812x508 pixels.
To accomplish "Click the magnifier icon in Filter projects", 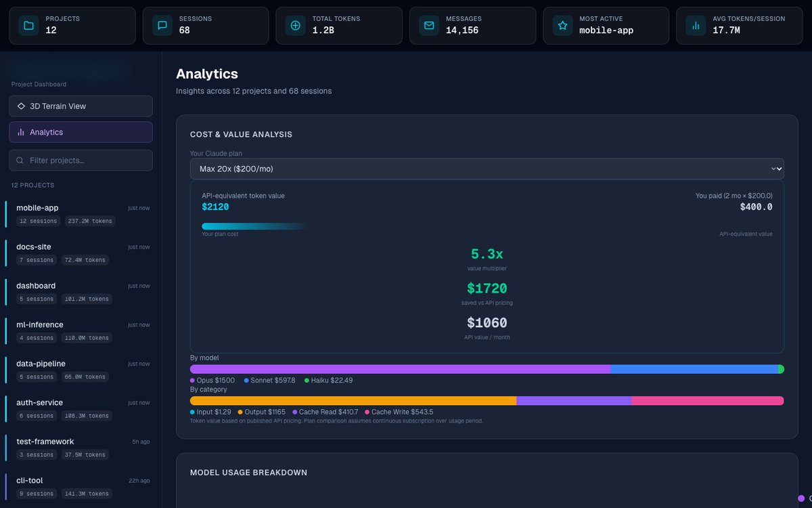I will [x=20, y=161].
